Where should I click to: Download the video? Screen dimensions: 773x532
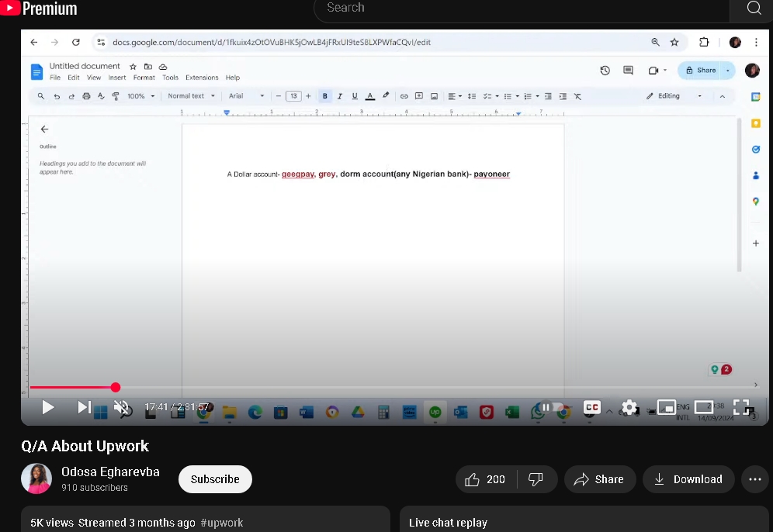tap(688, 479)
